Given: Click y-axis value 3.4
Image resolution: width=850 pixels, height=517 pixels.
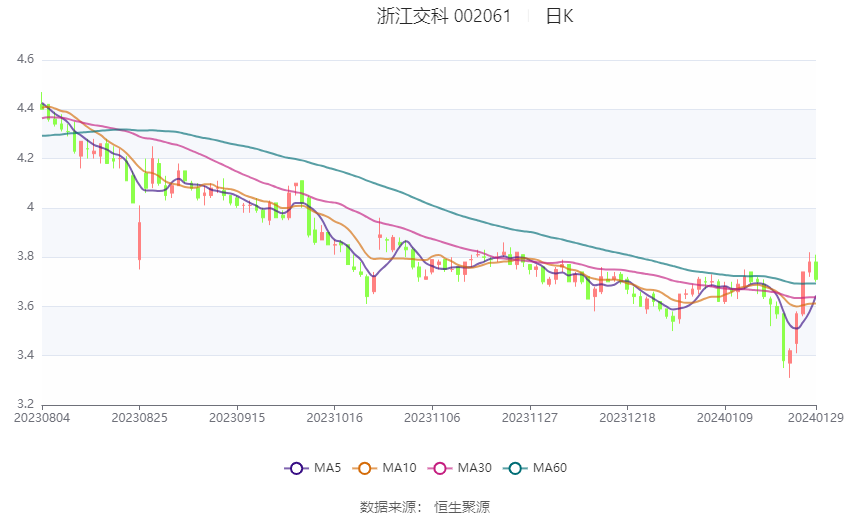Looking at the screenshot, I should click(25, 355).
